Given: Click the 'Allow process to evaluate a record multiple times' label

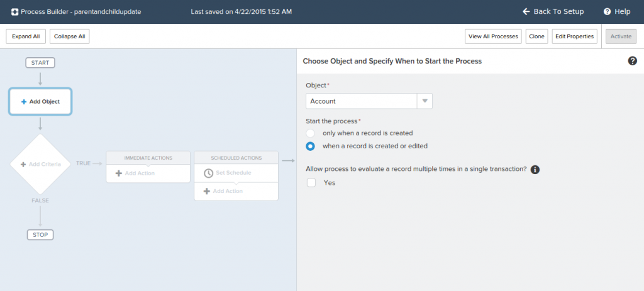Looking at the screenshot, I should [416, 169].
